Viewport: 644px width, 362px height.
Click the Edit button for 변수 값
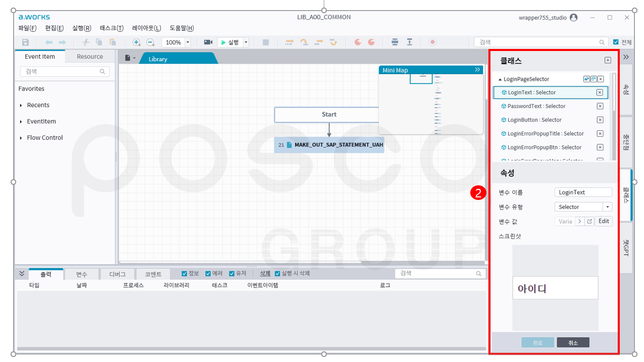[x=604, y=221]
